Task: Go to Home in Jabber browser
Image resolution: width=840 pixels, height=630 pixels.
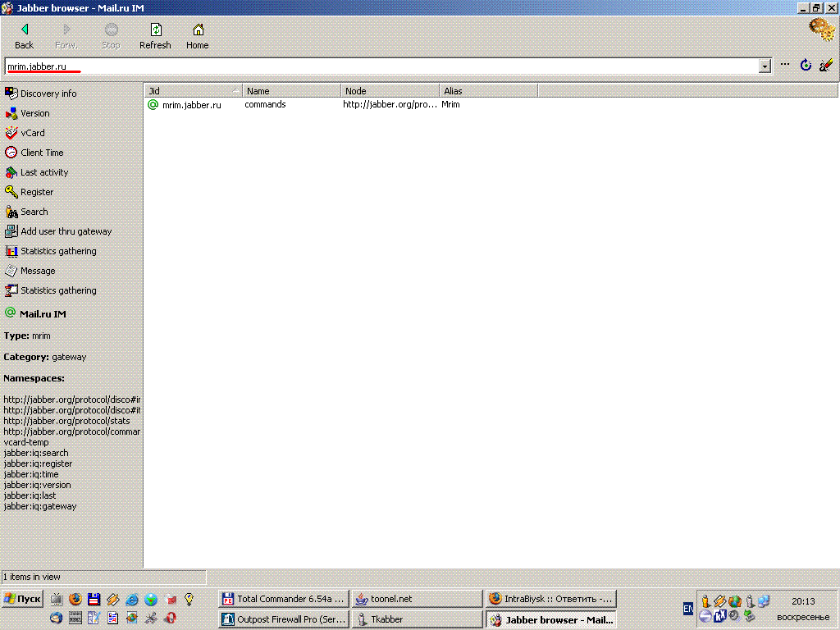Action: click(x=197, y=35)
